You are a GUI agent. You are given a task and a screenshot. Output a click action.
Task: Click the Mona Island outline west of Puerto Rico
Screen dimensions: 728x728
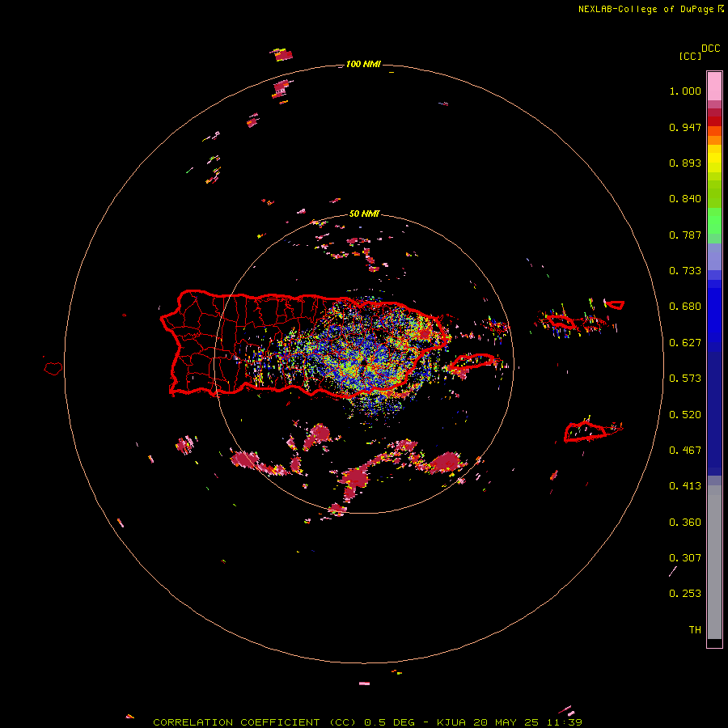pyautogui.click(x=53, y=369)
